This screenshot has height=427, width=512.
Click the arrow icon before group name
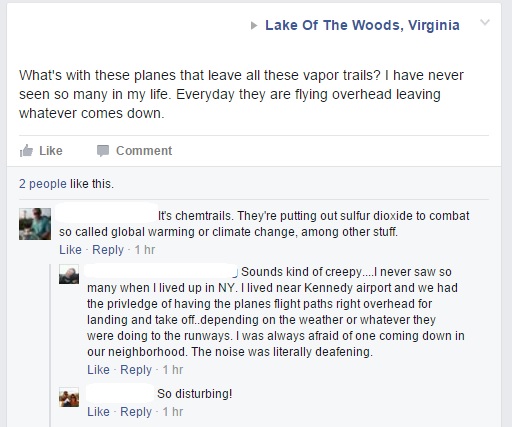tap(254, 25)
